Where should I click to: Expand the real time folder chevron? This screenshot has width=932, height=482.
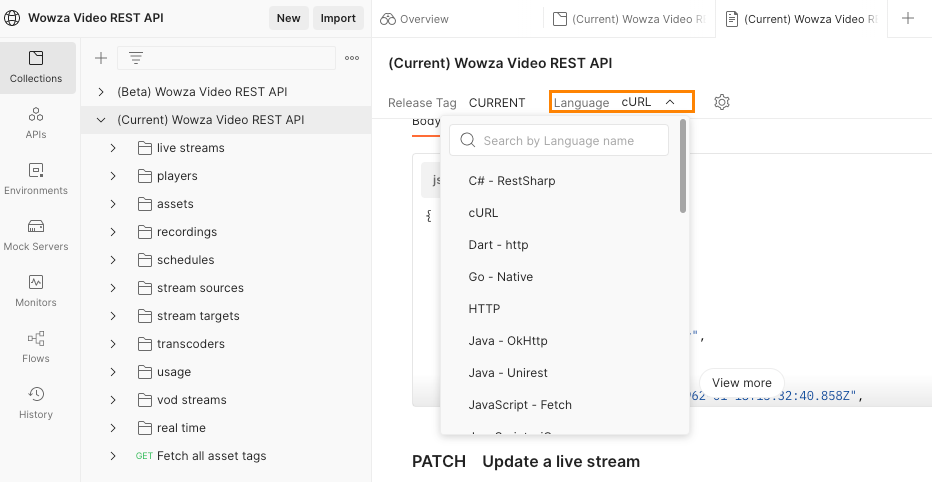[x=113, y=427]
